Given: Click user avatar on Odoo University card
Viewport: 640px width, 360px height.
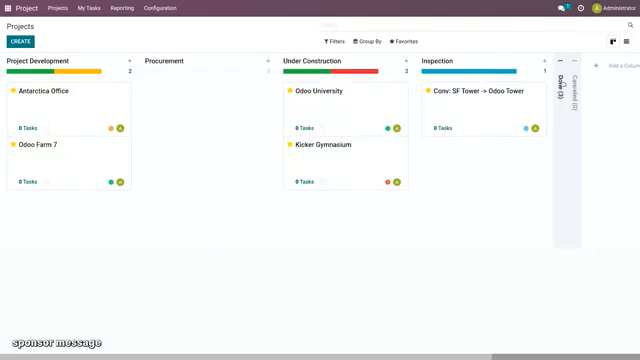Looking at the screenshot, I should [x=397, y=128].
